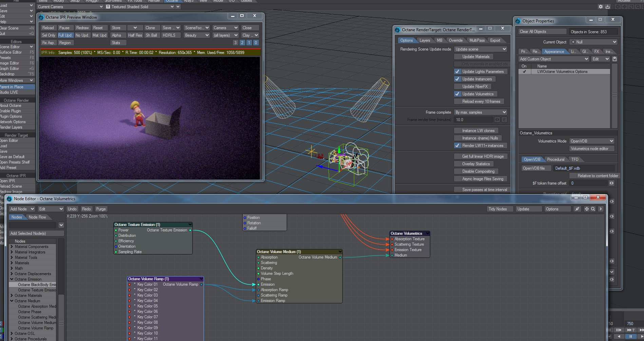Enable the Update FiberFX checkbox
The width and height of the screenshot is (644, 341).
pyautogui.click(x=457, y=87)
